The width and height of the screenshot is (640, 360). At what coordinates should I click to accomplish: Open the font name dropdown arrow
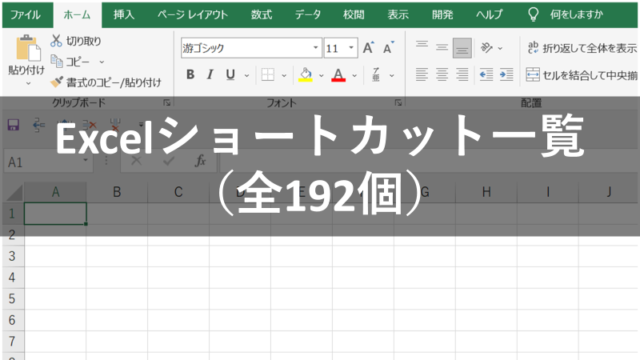[x=316, y=48]
